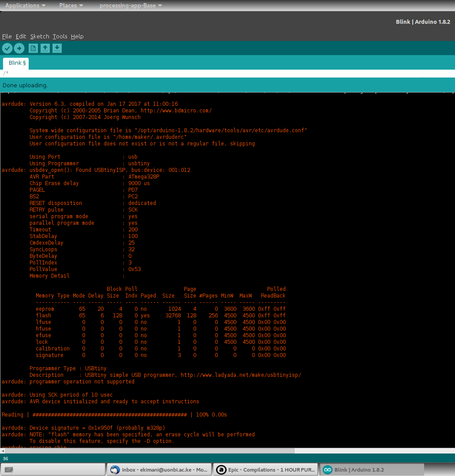Click the Thunderbird icon in taskbar
This screenshot has height=476, width=455.
point(115,470)
